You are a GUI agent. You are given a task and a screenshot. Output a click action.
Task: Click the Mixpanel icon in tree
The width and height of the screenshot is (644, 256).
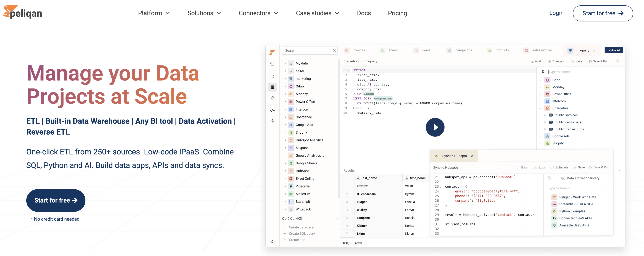tap(291, 148)
